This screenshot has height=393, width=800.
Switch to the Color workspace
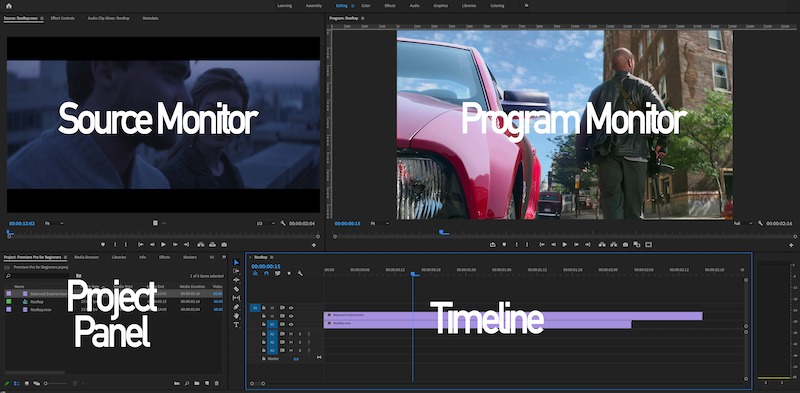(366, 6)
